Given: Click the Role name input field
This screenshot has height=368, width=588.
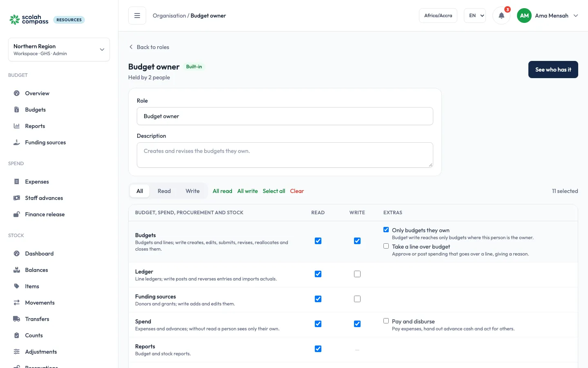Looking at the screenshot, I should coord(285,116).
